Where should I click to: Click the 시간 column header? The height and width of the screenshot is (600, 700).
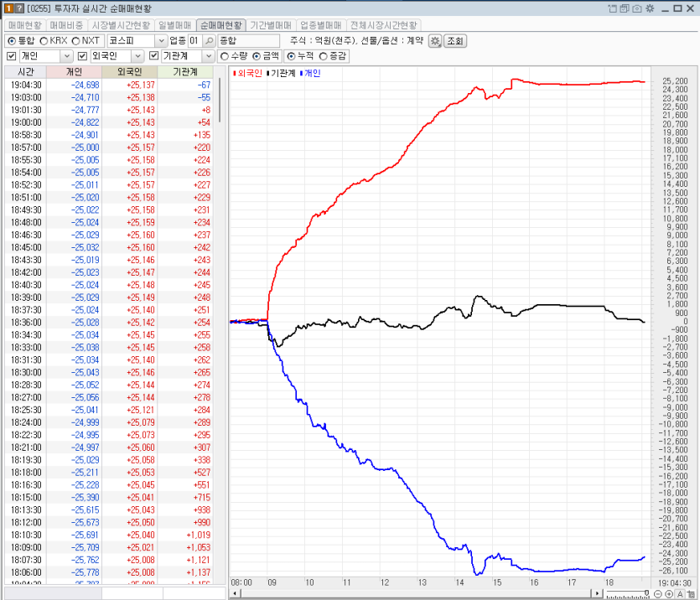click(x=26, y=72)
